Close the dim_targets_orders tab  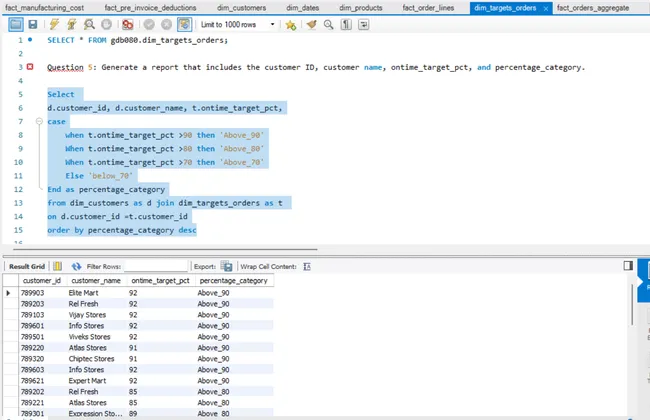pyautogui.click(x=546, y=8)
